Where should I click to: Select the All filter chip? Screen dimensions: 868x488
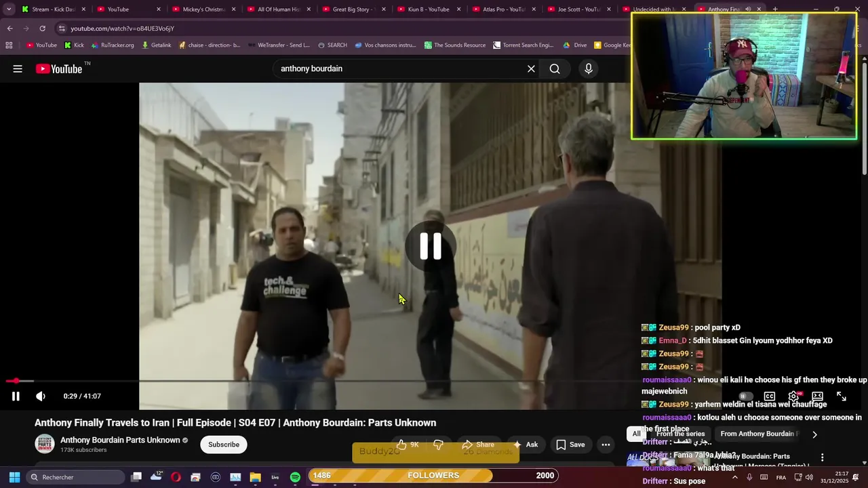(636, 434)
